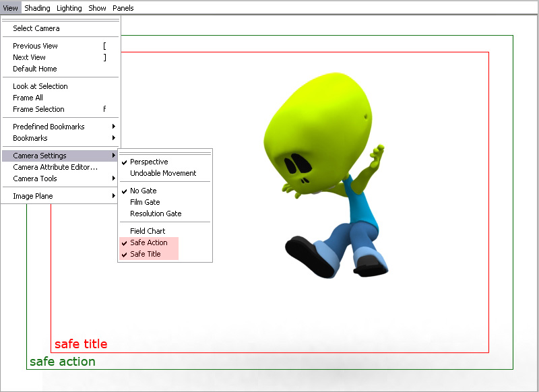Open the Shading menu
This screenshot has width=539, height=392.
[37, 8]
